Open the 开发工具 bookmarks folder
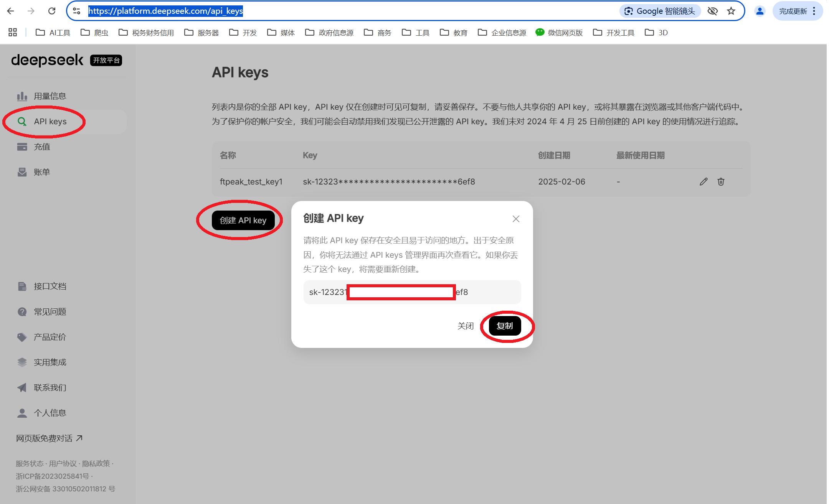Viewport: 829px width, 504px height. coord(614,33)
